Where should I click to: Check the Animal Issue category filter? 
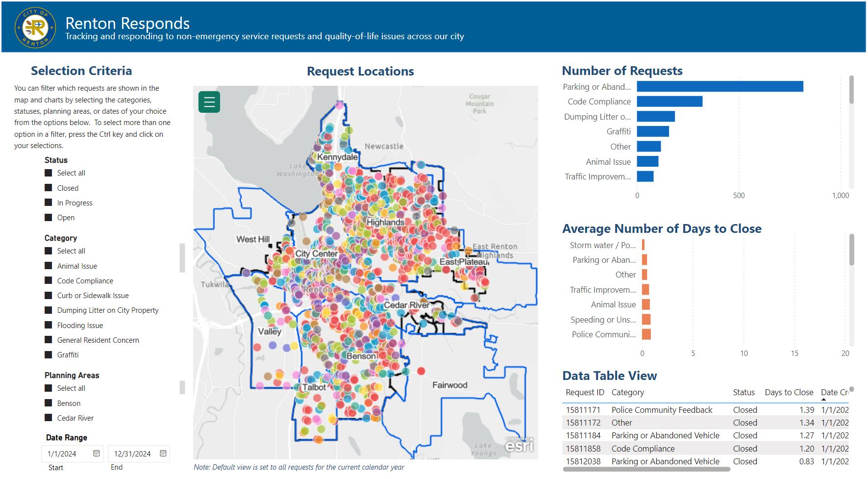click(x=48, y=266)
